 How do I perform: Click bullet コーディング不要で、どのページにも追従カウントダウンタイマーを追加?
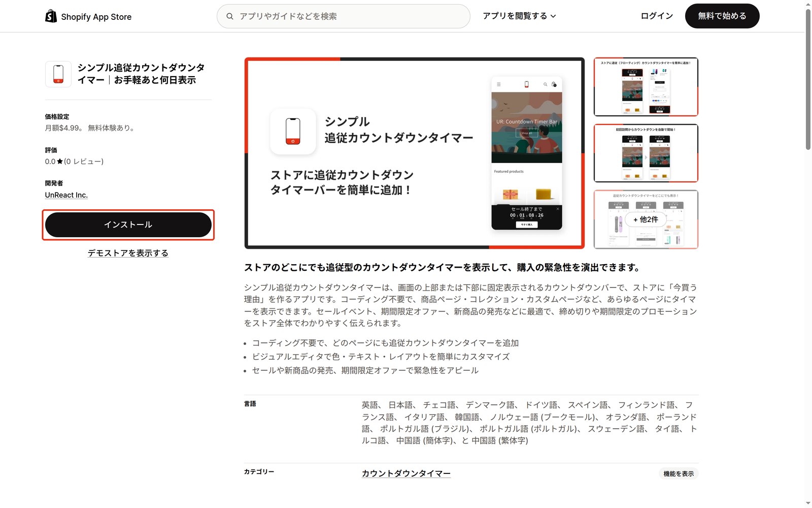point(385,343)
